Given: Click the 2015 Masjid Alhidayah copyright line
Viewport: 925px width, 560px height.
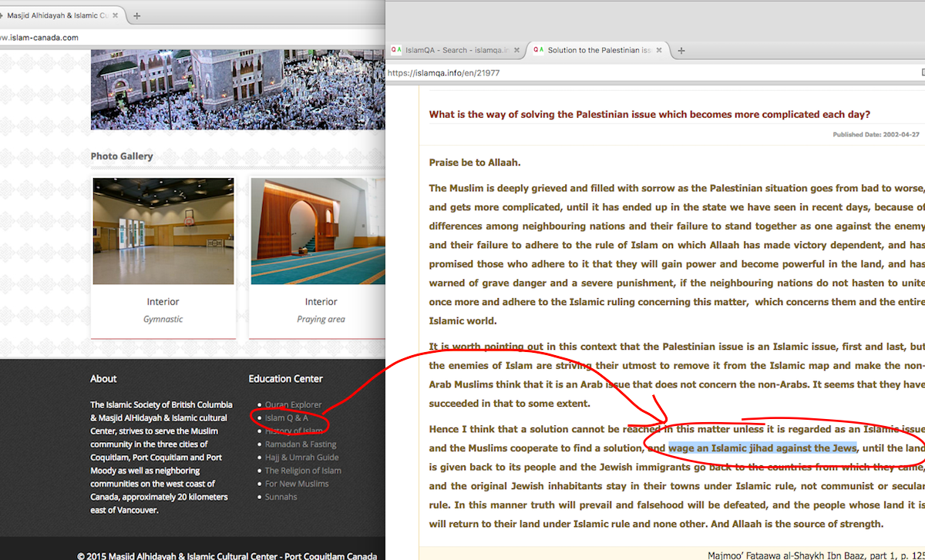Looking at the screenshot, I should 227,555.
